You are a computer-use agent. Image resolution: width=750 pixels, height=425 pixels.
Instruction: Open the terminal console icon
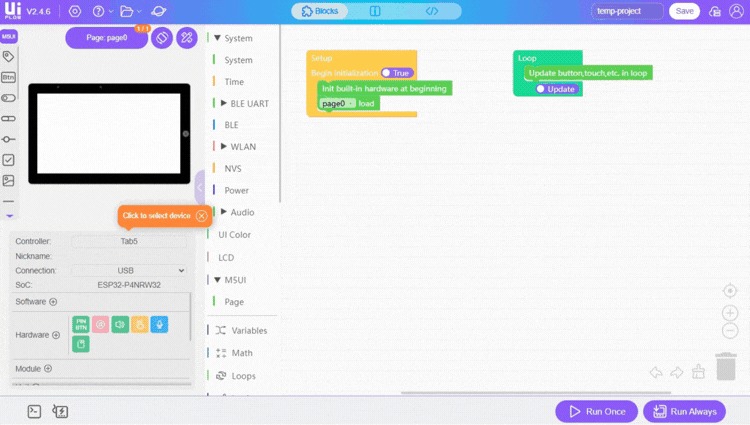coord(34,411)
